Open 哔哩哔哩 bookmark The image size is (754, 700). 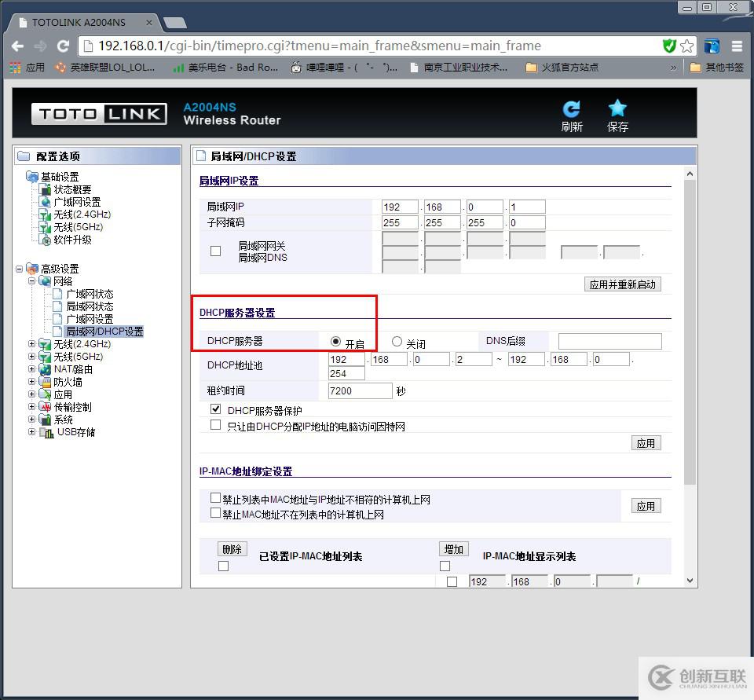pos(344,68)
